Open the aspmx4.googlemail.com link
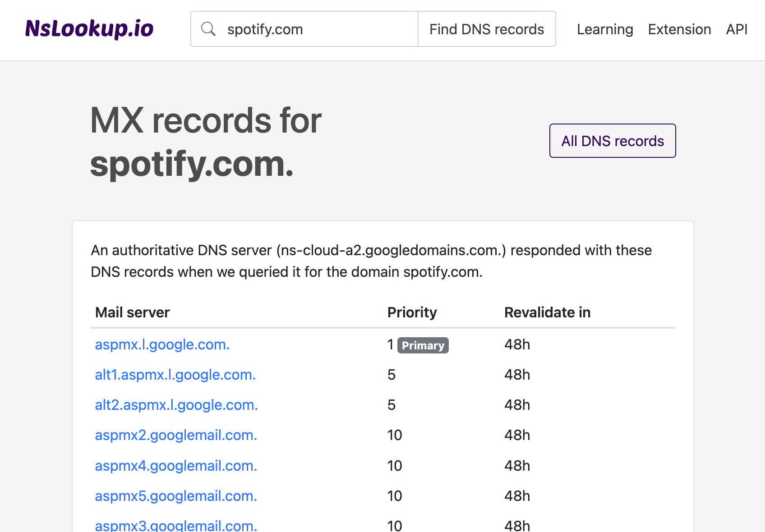The image size is (765, 532). pos(176,465)
